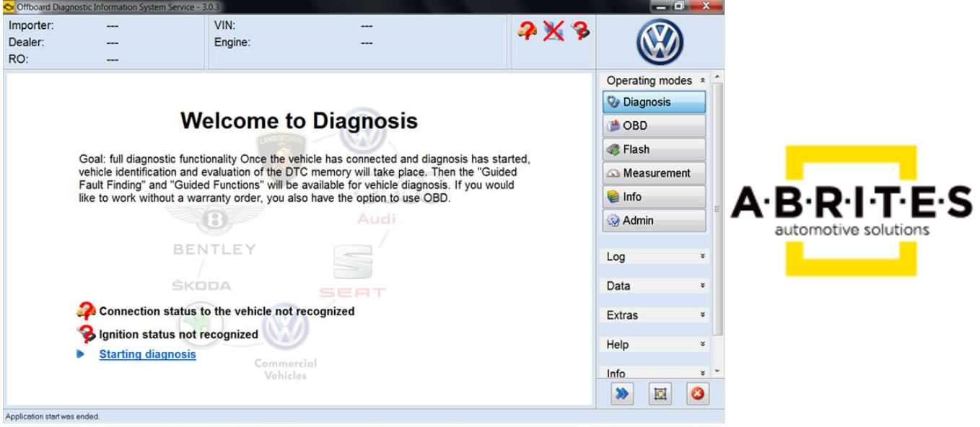Click the full-screen view toggle icon
The image size is (980, 427).
point(660,394)
